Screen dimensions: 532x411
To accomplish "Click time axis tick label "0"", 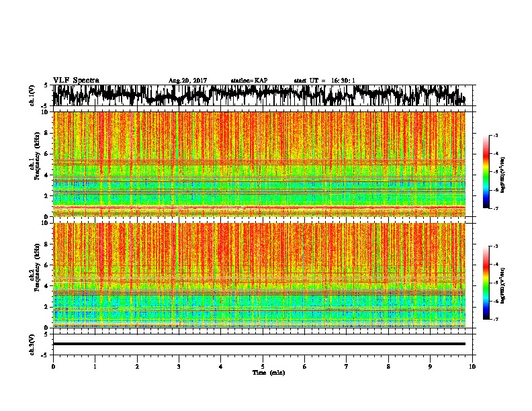I will click(53, 367).
